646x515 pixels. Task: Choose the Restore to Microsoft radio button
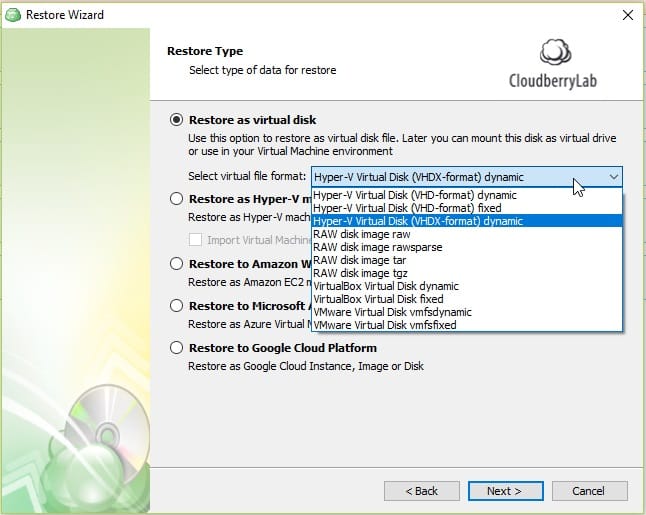(x=176, y=306)
